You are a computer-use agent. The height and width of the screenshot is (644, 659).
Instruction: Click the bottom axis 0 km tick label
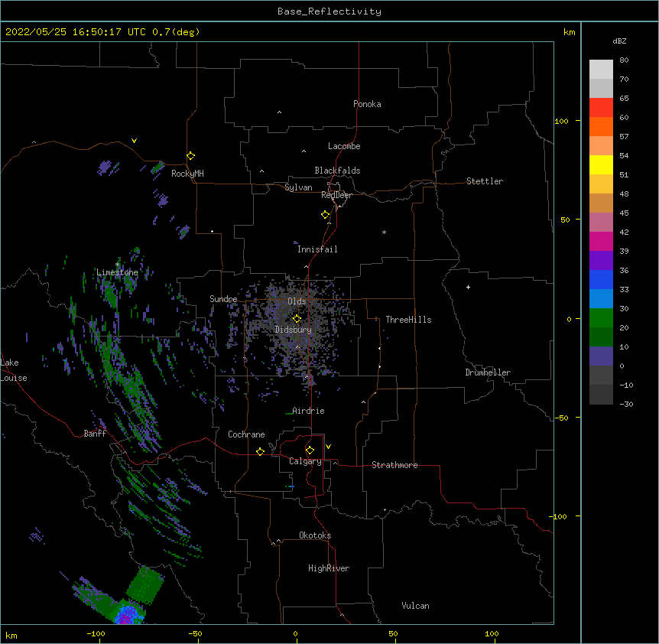[295, 634]
